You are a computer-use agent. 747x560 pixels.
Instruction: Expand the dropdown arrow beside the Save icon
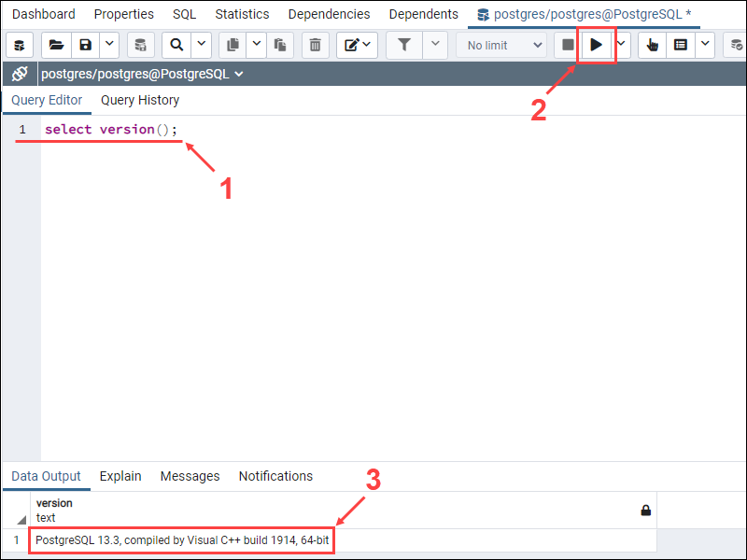point(109,45)
